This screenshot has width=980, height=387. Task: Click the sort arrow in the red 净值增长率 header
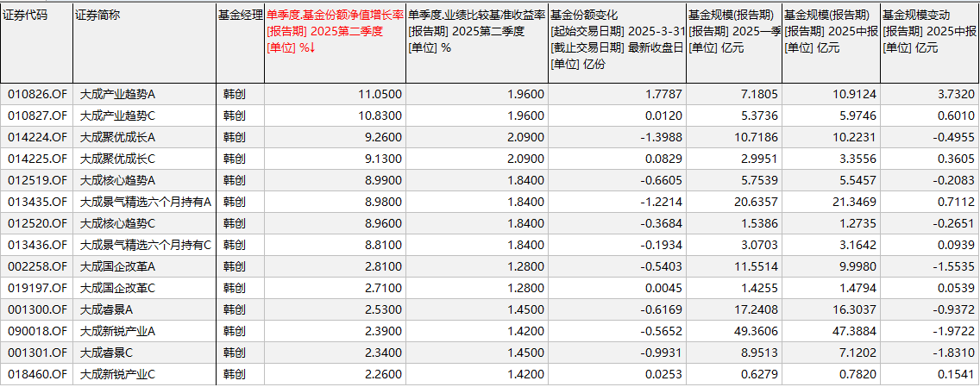pyautogui.click(x=311, y=47)
